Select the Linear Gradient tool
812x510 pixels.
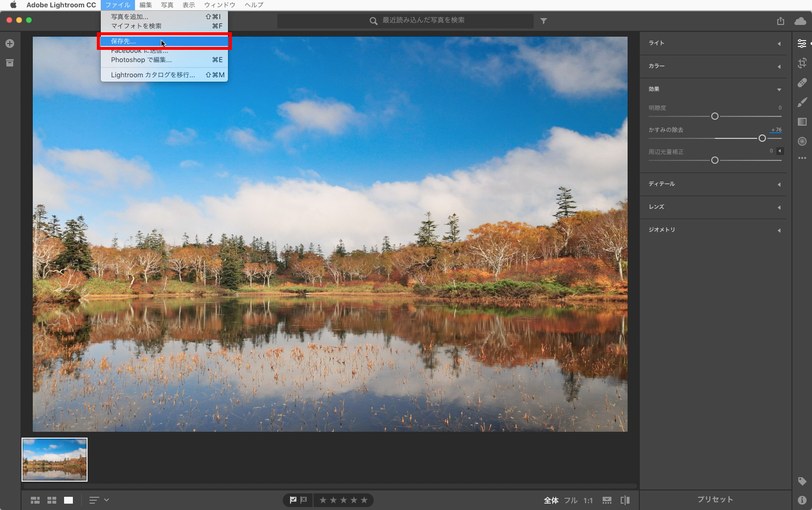[802, 122]
